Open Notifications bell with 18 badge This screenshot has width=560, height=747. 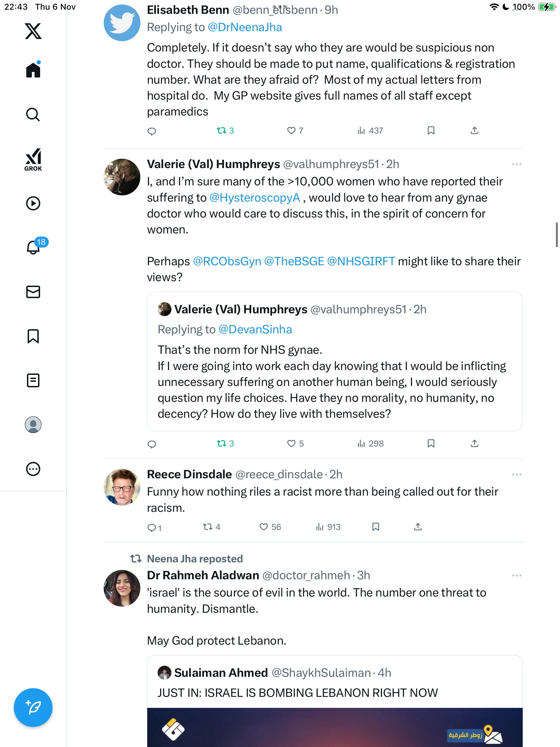coord(34,247)
